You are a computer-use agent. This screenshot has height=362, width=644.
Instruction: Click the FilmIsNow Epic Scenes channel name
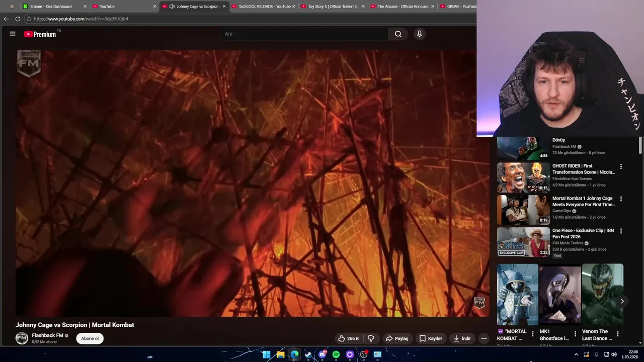pyautogui.click(x=572, y=178)
